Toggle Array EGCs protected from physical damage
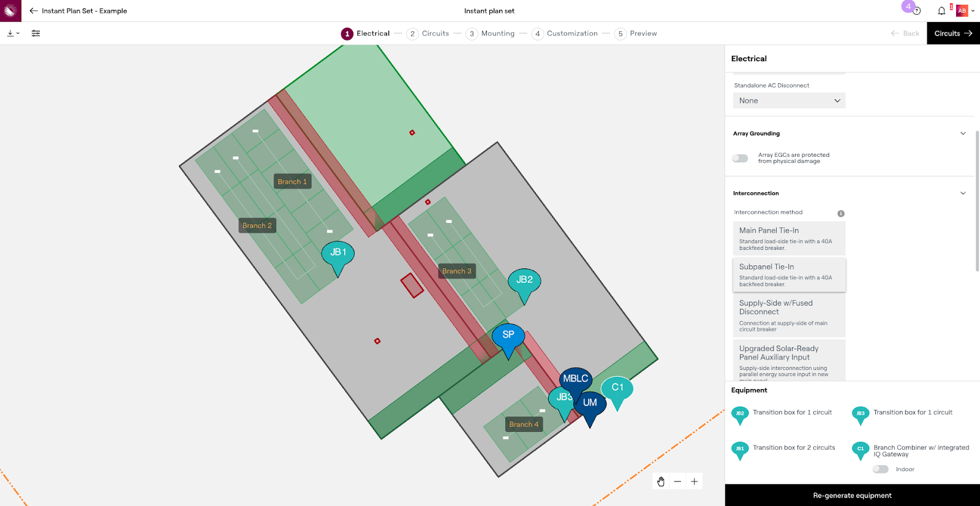The image size is (980, 506). [740, 158]
